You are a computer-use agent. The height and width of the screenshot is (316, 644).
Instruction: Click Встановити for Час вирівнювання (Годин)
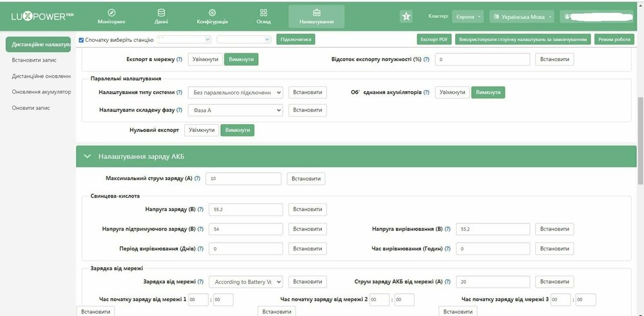tap(554, 248)
